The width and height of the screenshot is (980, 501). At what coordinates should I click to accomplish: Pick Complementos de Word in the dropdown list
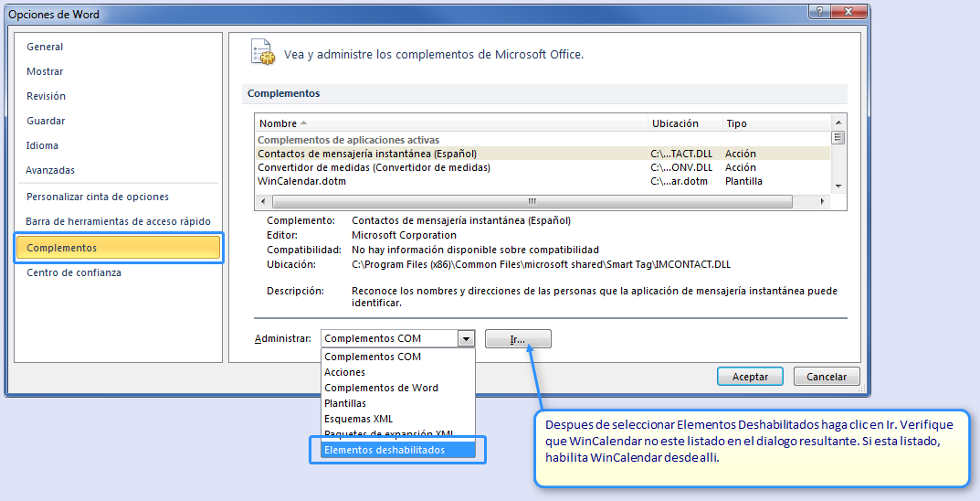pos(381,388)
